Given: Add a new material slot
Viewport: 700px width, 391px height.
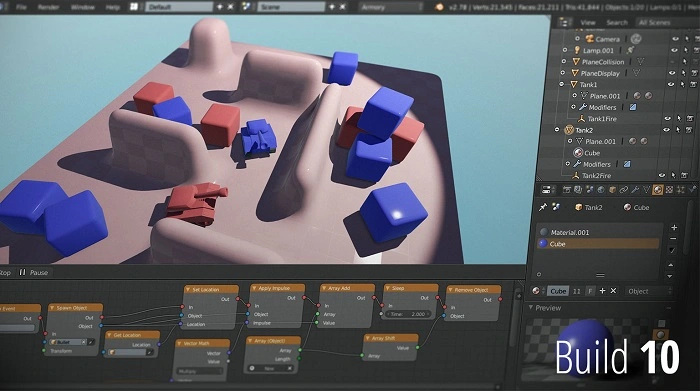Looking at the screenshot, I should (674, 228).
